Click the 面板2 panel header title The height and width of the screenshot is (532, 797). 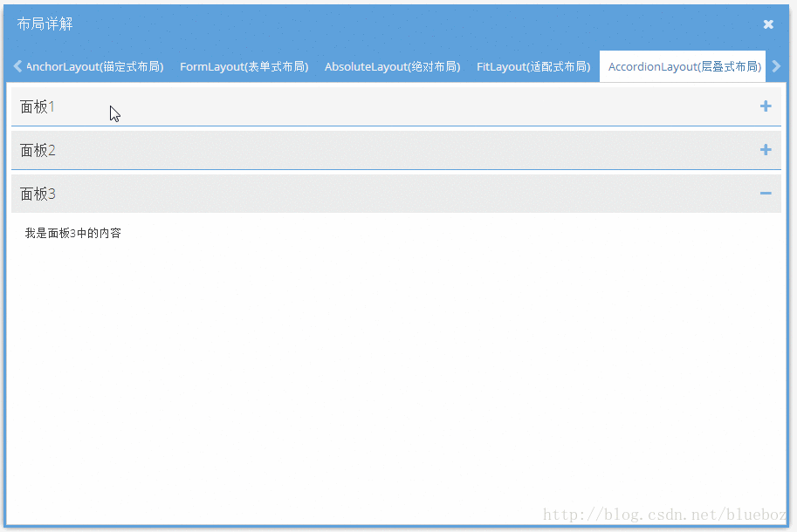click(x=38, y=150)
